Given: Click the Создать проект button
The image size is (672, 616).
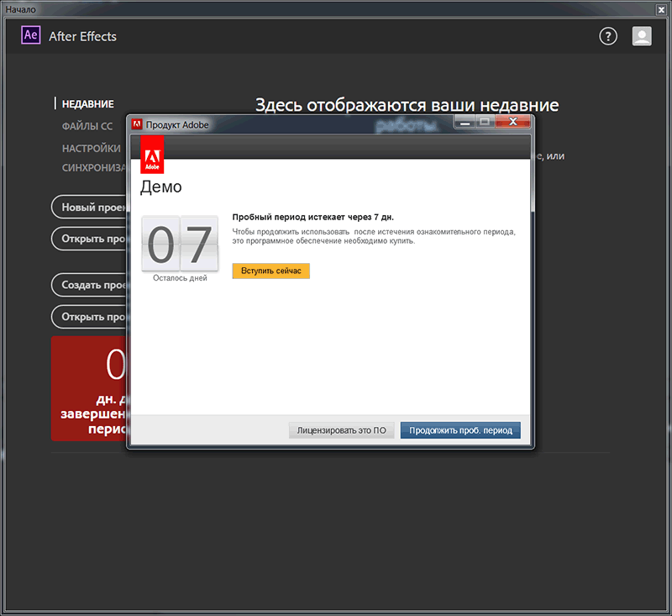Looking at the screenshot, I should (x=89, y=285).
